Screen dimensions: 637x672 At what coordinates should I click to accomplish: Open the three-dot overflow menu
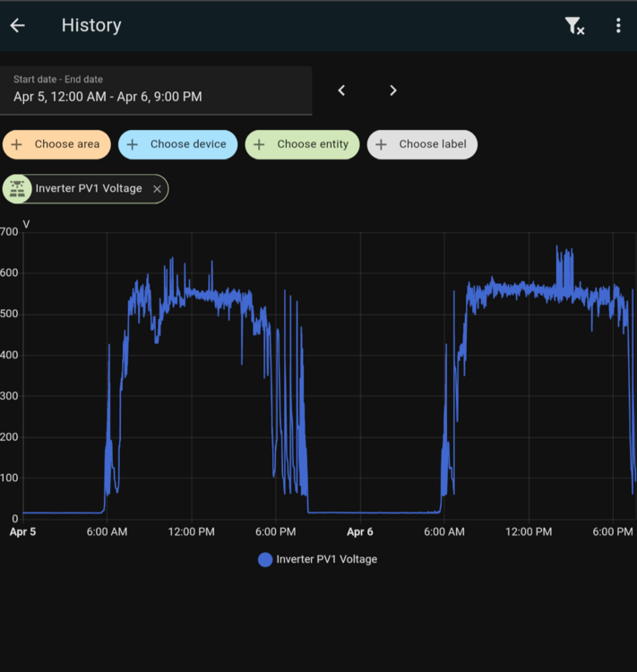pyautogui.click(x=618, y=26)
